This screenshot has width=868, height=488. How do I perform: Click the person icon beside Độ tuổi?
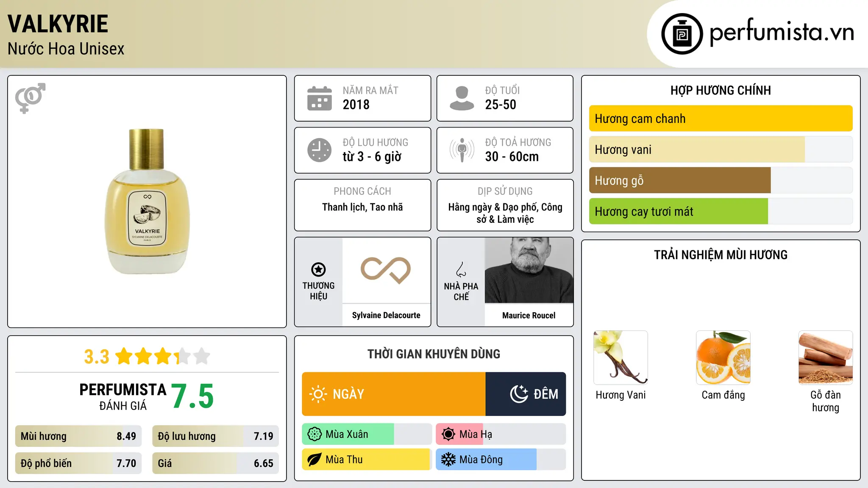(462, 98)
